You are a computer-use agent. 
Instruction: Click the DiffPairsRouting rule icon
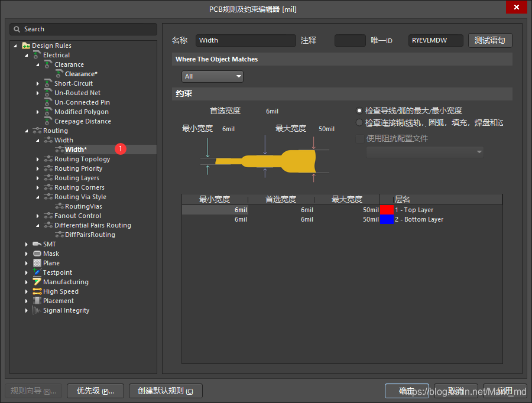pos(59,235)
